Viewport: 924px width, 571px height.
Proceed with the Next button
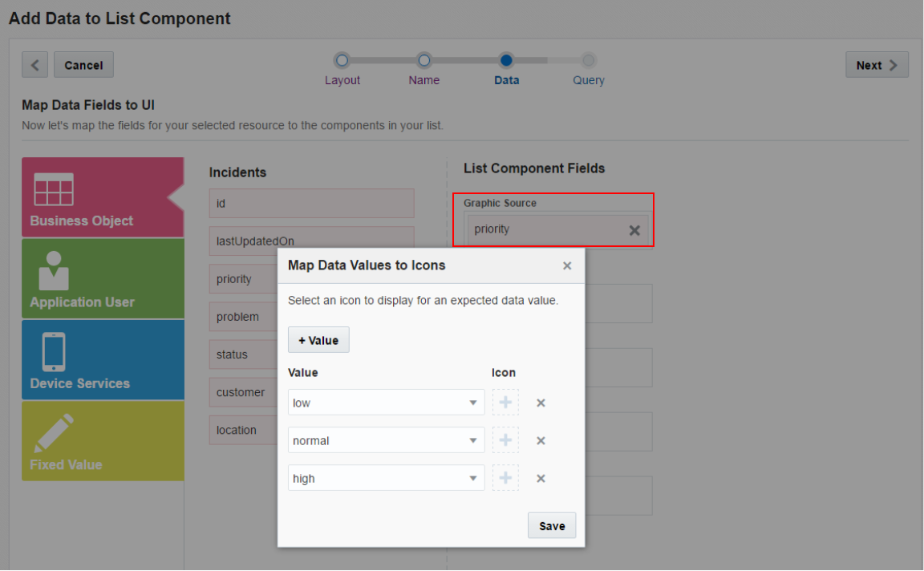(877, 65)
